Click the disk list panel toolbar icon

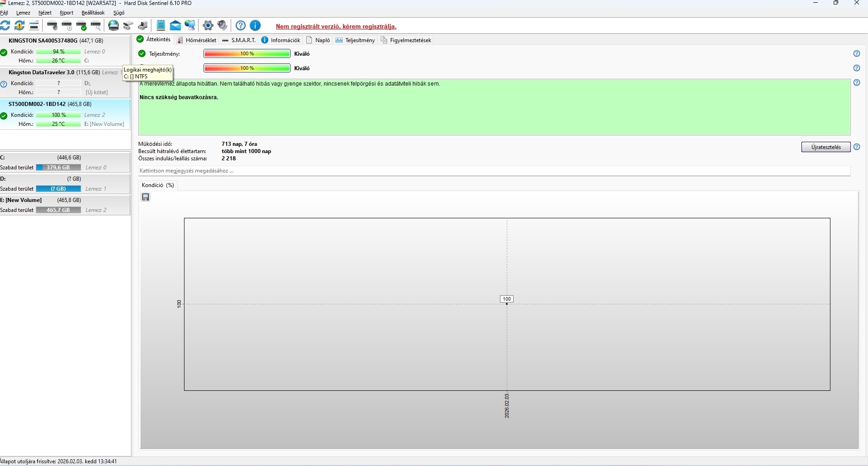coord(34,25)
